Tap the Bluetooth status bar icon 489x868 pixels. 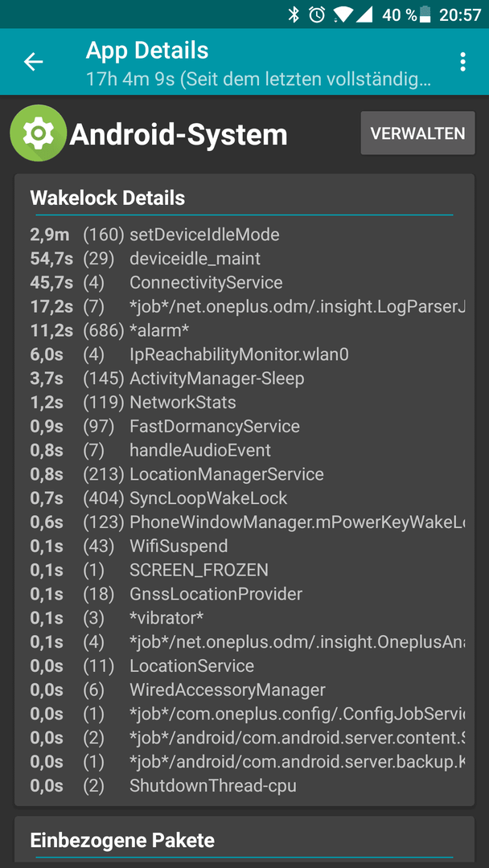click(294, 14)
